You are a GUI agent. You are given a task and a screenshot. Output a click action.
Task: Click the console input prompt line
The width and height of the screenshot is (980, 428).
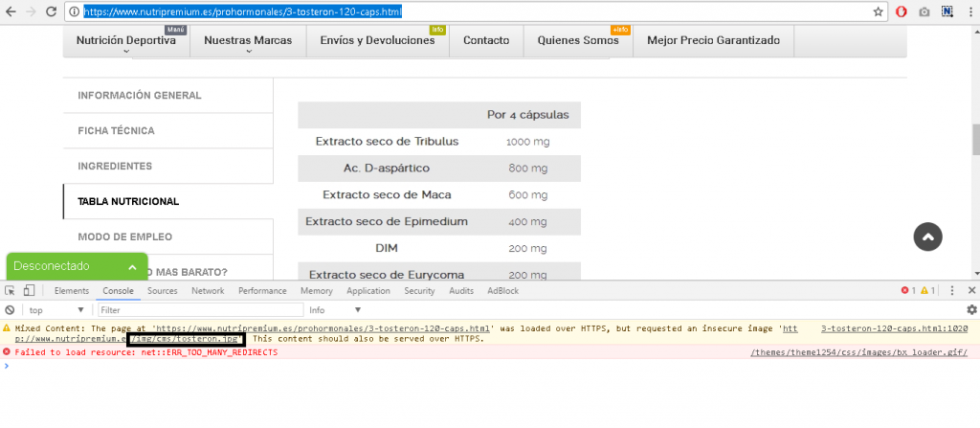[x=490, y=366]
